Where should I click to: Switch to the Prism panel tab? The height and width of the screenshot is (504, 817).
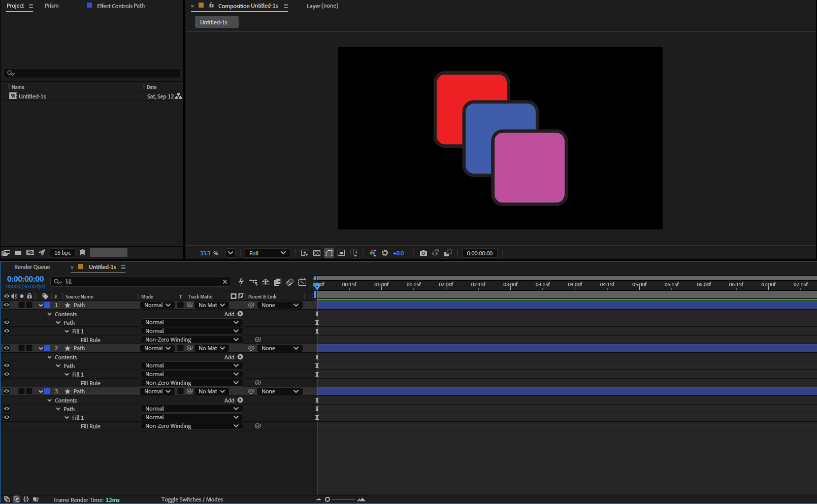coord(52,6)
